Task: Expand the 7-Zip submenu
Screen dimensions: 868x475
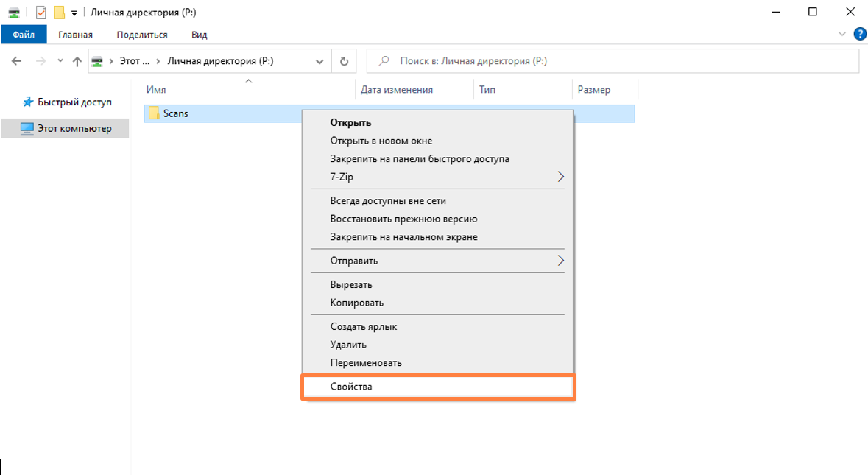Action: pyautogui.click(x=560, y=177)
